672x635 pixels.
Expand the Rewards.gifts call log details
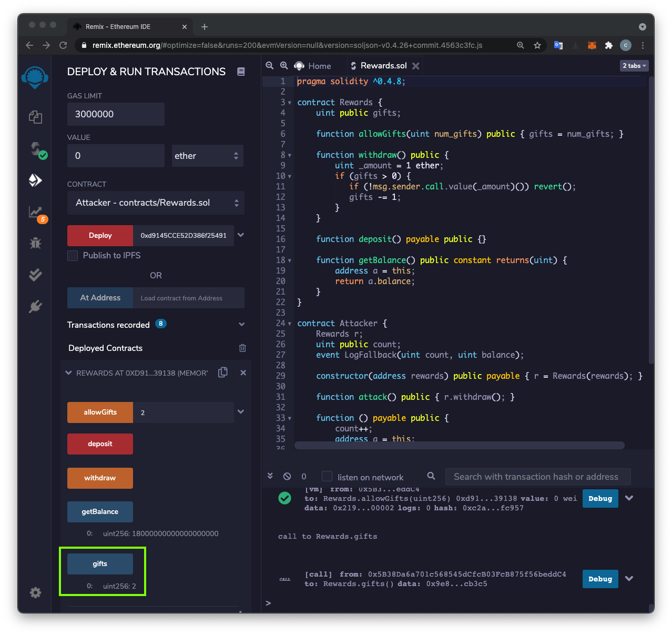629,578
